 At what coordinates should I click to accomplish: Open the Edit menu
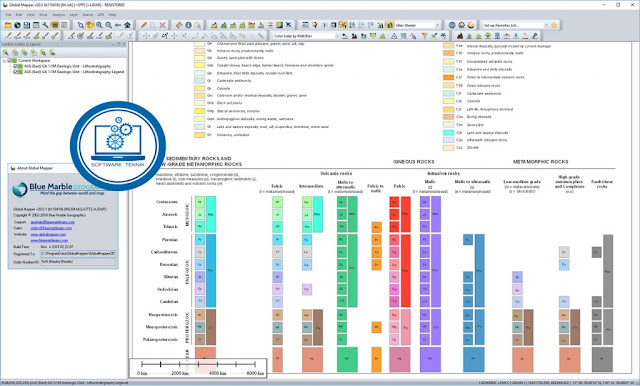tap(19, 15)
